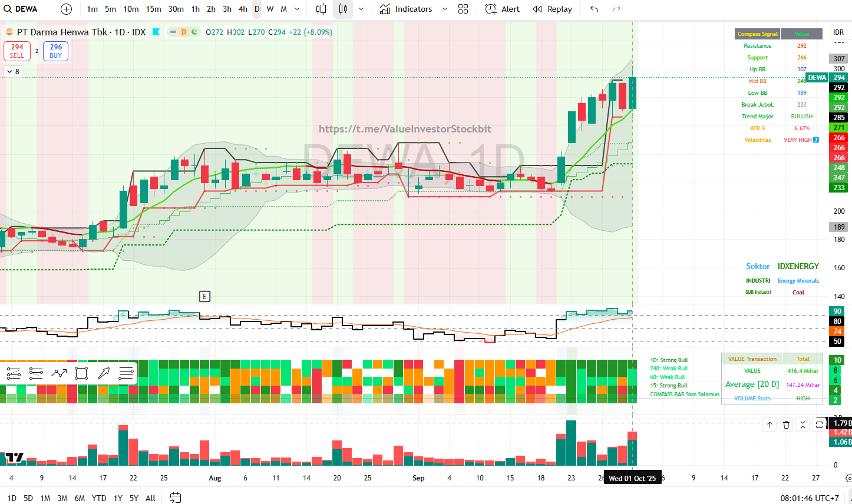Set date range to 1D
This screenshot has height=504, width=852.
coord(12,498)
